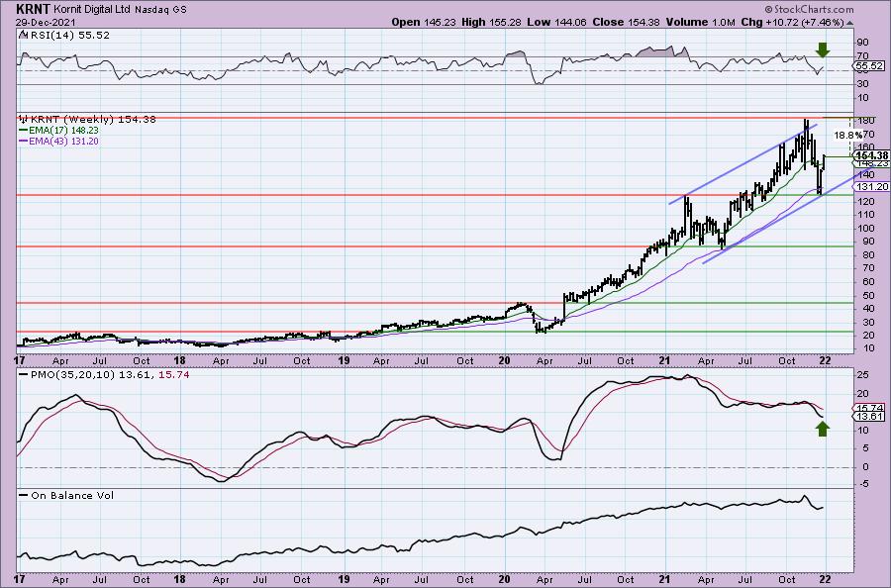Click the Nasdaq GS exchange label

(160, 10)
